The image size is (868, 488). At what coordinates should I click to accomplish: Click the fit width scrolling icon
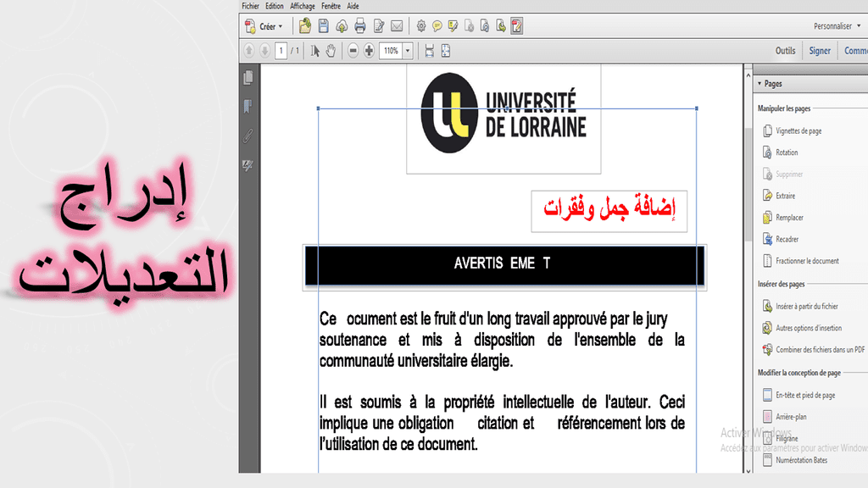pyautogui.click(x=430, y=51)
